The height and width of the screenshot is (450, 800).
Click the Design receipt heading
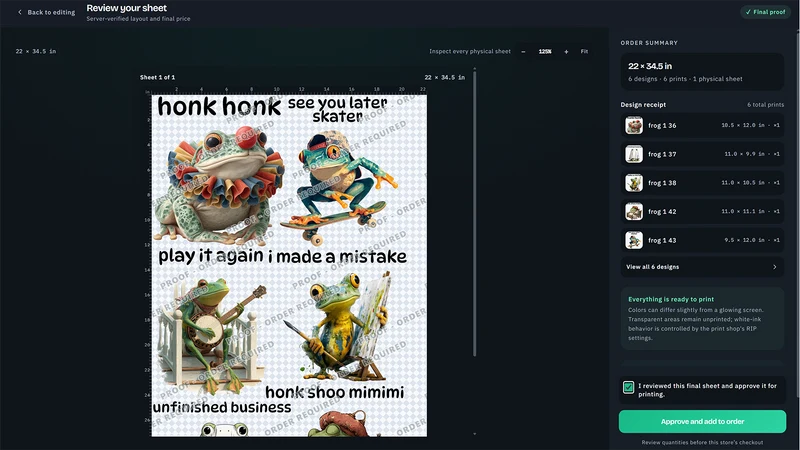click(x=643, y=105)
